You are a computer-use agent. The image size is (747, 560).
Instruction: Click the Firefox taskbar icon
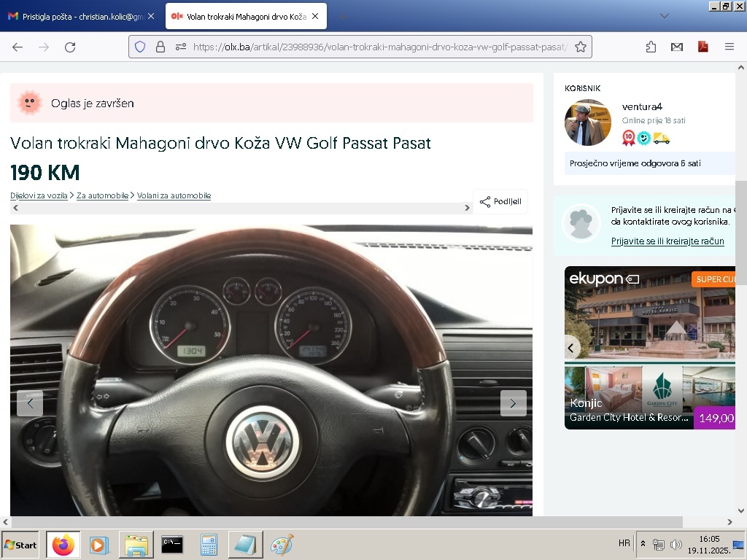point(63,545)
